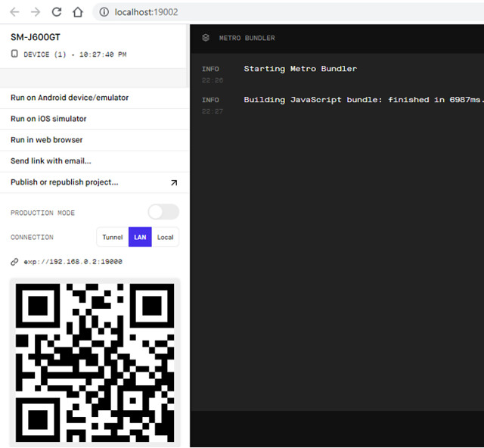Screen dimensions: 484x448
Task: Click the DEVICE (1) timestamp text
Action: [x=75, y=54]
